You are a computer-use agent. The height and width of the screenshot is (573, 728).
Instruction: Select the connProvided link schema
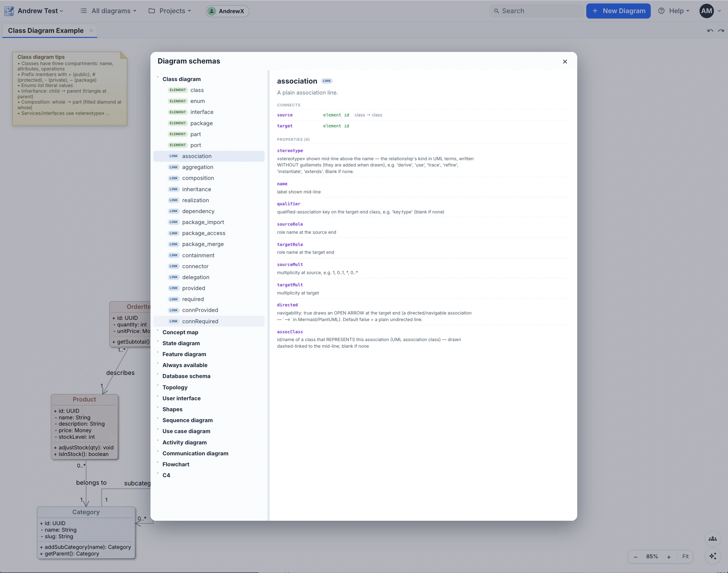[209, 310]
